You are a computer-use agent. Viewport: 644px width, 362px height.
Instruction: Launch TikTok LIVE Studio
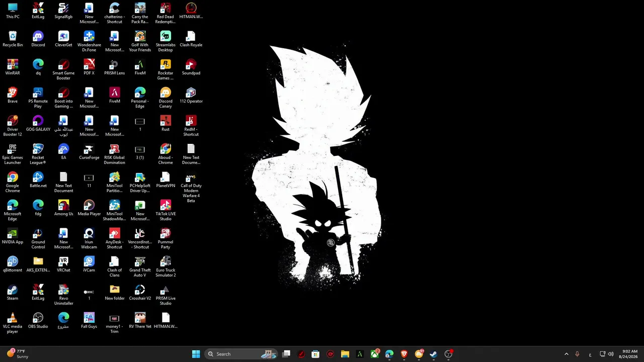(x=166, y=211)
